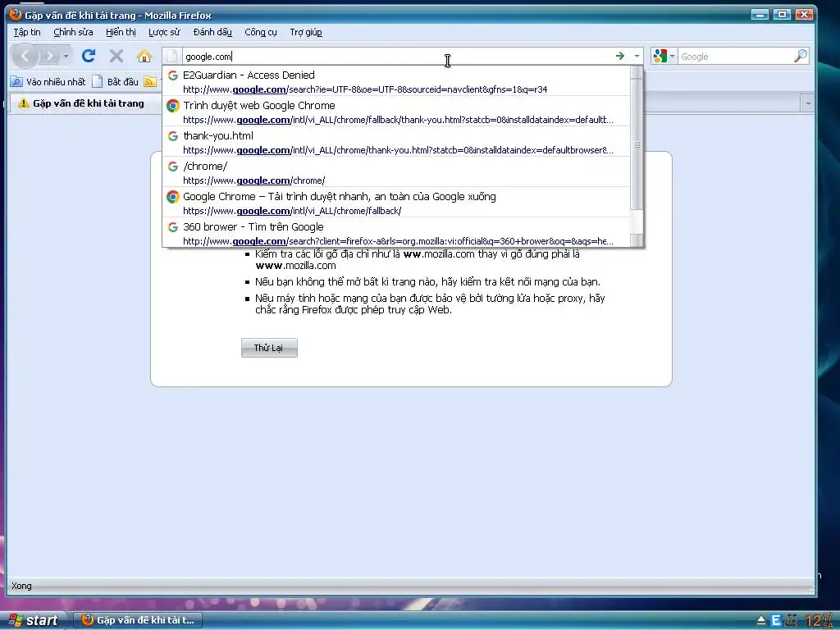Go back with the Back arrow button

25,56
